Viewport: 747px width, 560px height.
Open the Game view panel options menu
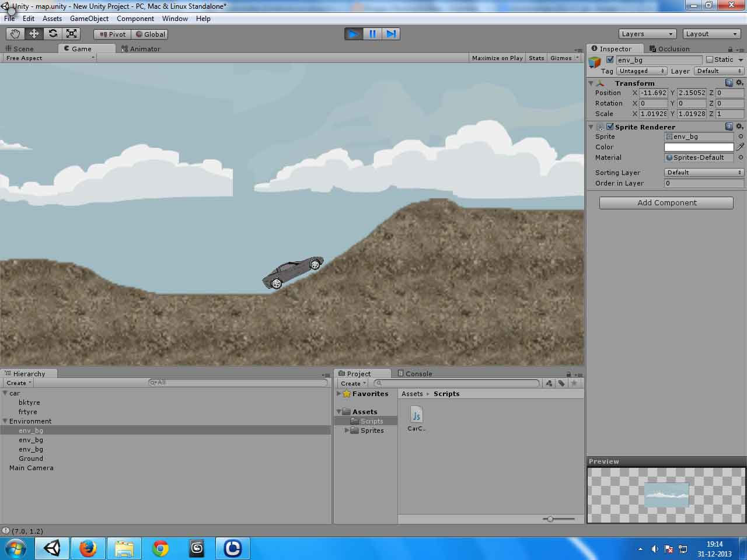click(x=578, y=50)
